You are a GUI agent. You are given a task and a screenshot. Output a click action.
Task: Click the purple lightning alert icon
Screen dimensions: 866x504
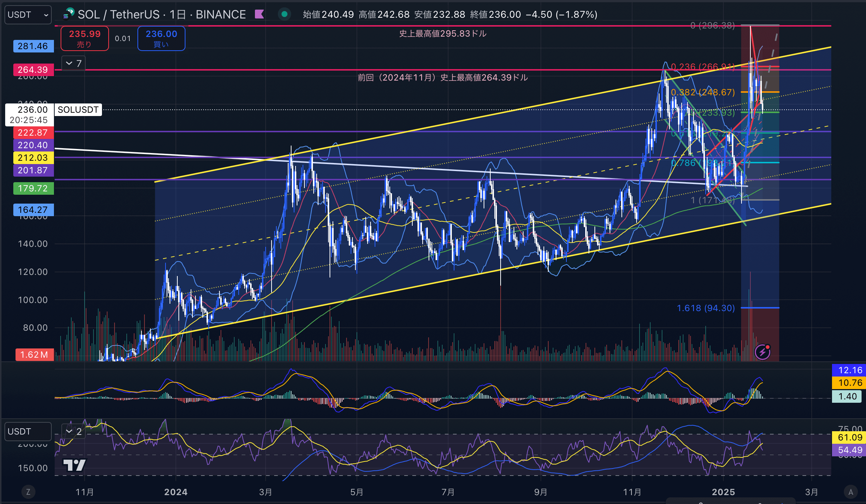coord(763,352)
